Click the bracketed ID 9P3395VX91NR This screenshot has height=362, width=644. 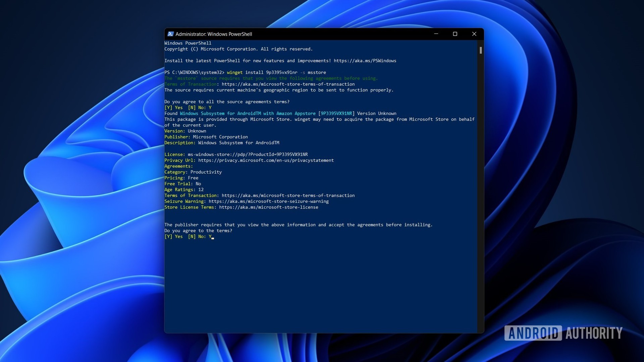click(x=336, y=114)
